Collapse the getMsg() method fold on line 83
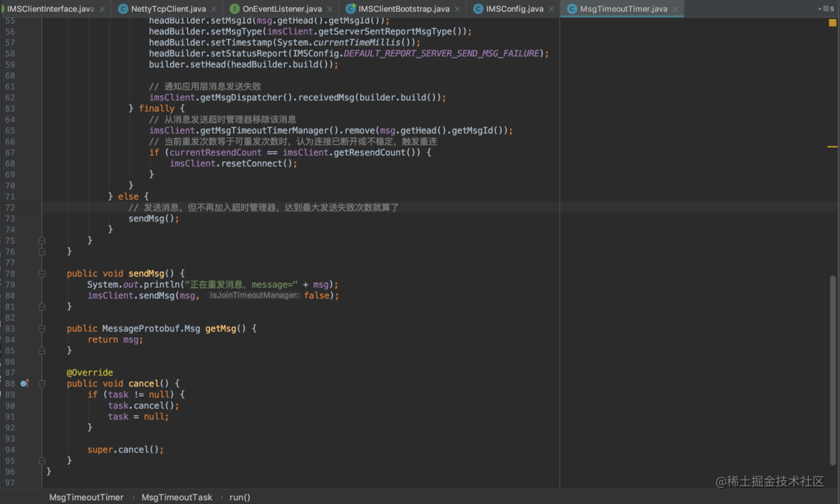This screenshot has height=504, width=840. click(x=42, y=329)
